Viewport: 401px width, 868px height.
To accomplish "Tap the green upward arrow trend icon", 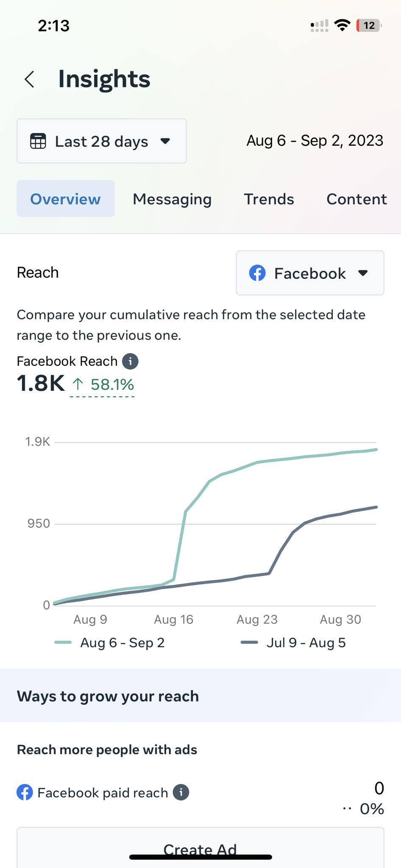I will click(78, 384).
